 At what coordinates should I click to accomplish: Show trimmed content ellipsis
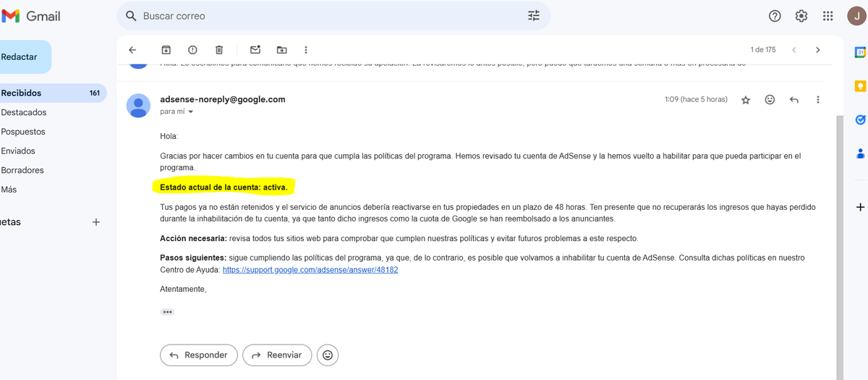(x=167, y=312)
